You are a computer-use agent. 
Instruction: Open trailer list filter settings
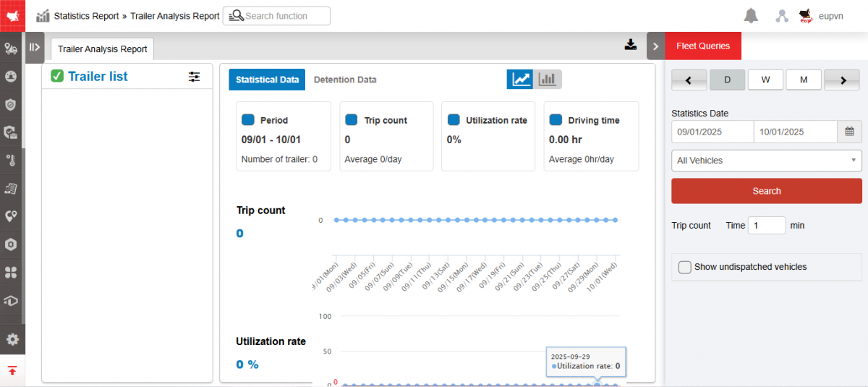[194, 77]
